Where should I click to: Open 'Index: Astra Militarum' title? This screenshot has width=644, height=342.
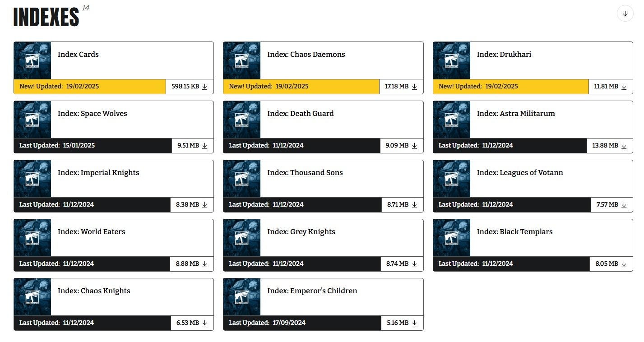[516, 114]
